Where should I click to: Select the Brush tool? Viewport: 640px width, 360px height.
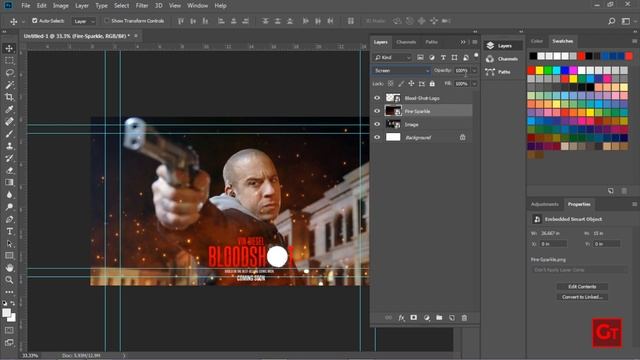coord(9,134)
